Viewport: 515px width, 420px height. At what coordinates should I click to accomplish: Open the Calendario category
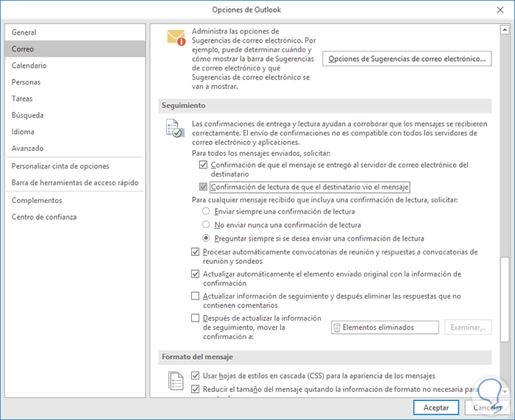(x=75, y=65)
